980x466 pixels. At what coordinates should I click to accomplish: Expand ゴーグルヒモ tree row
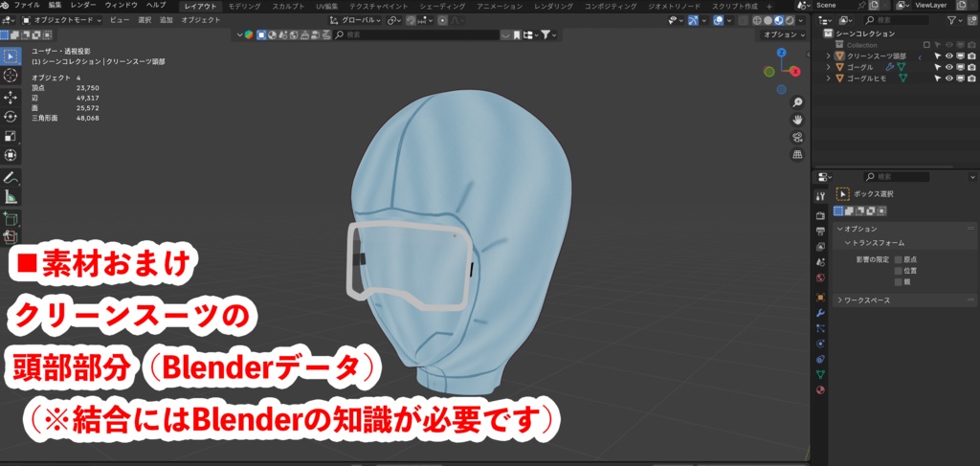(828, 78)
